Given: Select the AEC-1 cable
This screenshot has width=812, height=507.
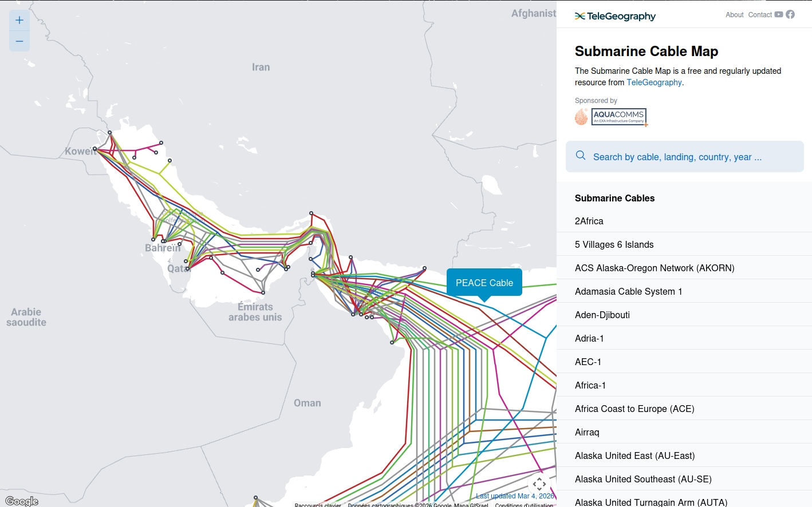Looking at the screenshot, I should tap(684, 362).
